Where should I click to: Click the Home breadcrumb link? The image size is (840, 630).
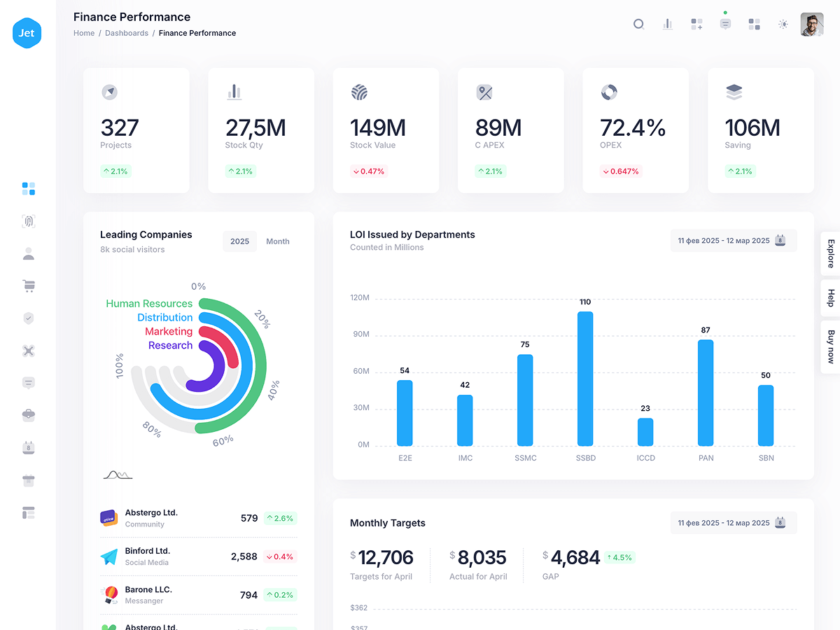[x=84, y=33]
